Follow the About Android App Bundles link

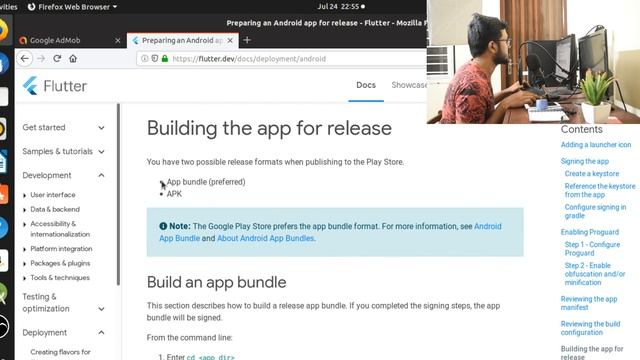[265, 238]
